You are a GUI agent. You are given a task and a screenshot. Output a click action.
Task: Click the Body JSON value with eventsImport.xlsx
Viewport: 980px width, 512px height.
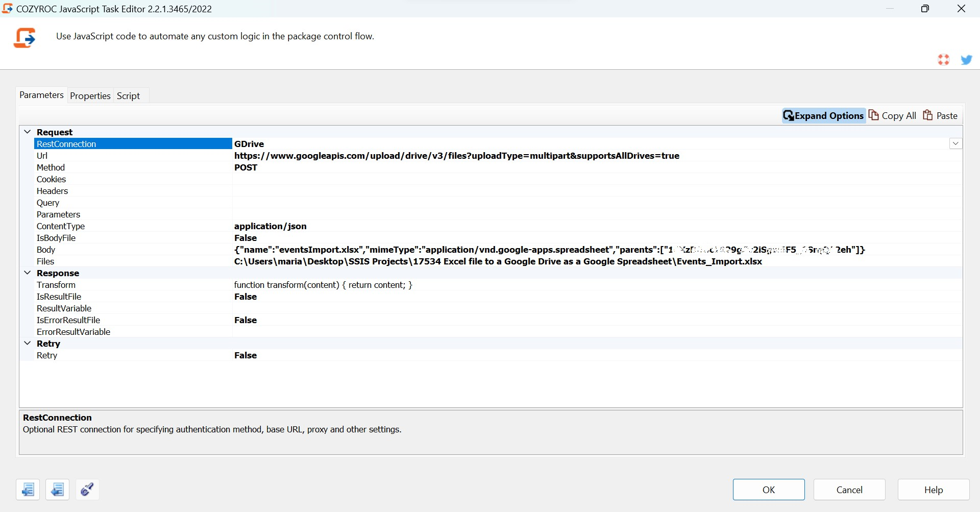pos(550,250)
